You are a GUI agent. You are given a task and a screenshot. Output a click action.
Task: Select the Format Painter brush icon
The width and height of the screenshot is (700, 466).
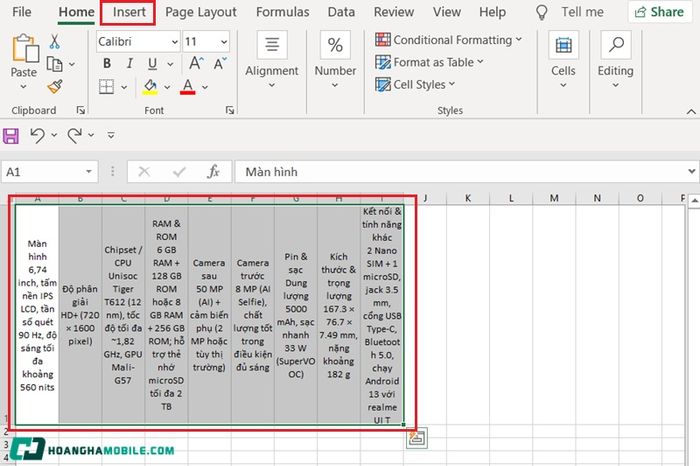coord(55,87)
